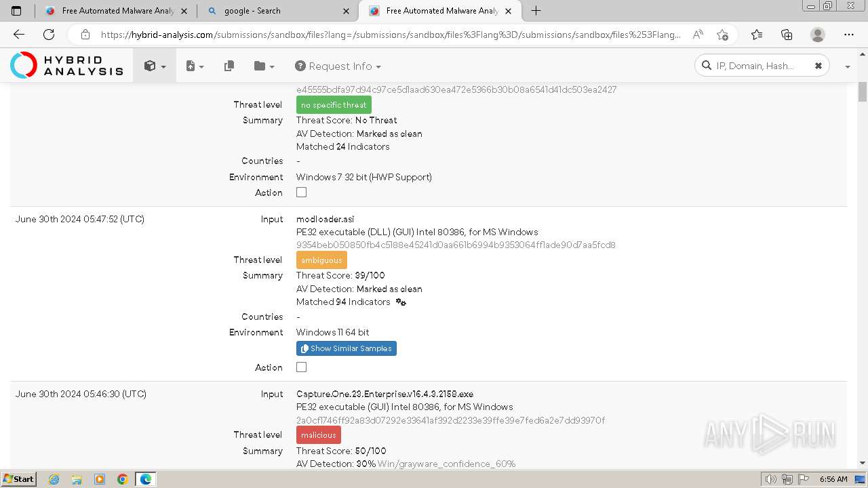Open the Request Info menu
The image size is (868, 488).
(338, 66)
